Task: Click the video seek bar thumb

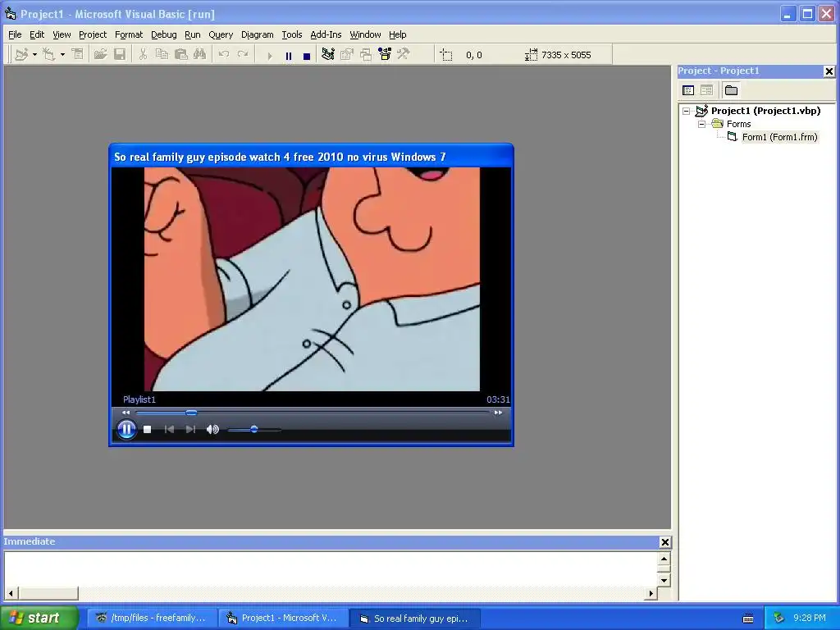Action: pos(191,413)
